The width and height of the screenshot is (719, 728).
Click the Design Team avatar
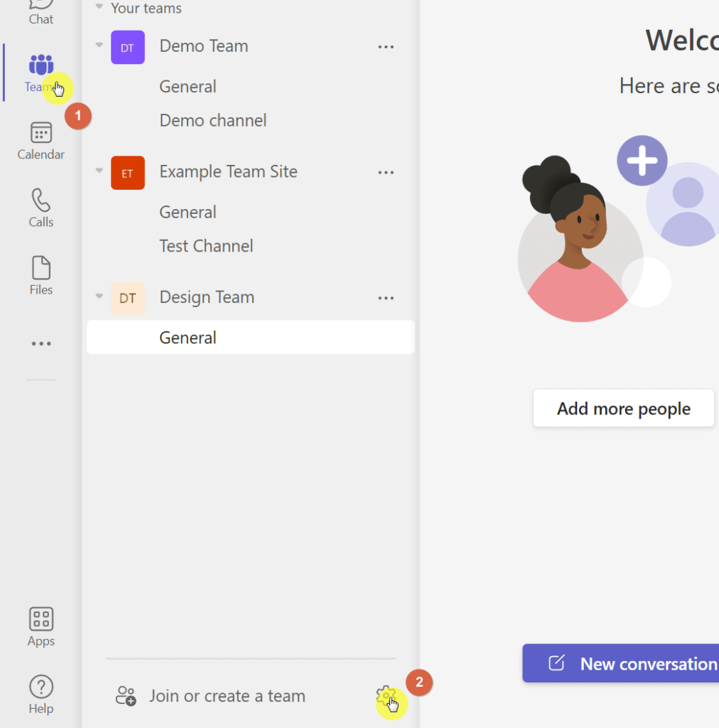pos(128,298)
